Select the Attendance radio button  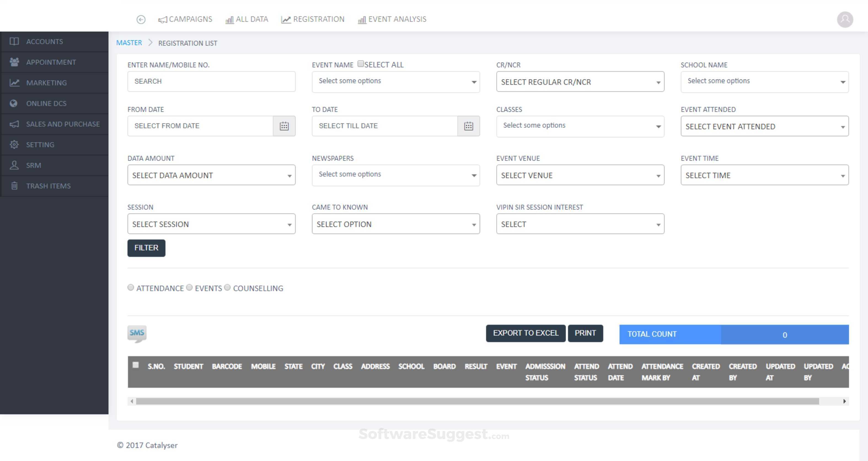coord(131,288)
